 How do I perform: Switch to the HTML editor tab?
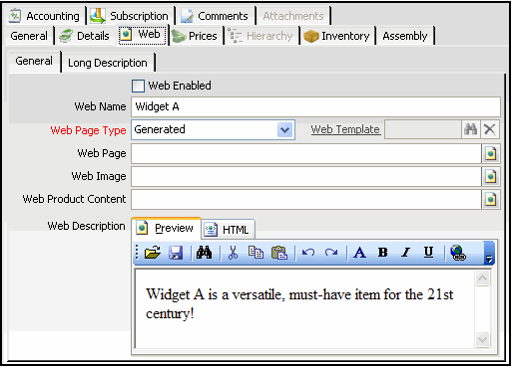pyautogui.click(x=228, y=230)
